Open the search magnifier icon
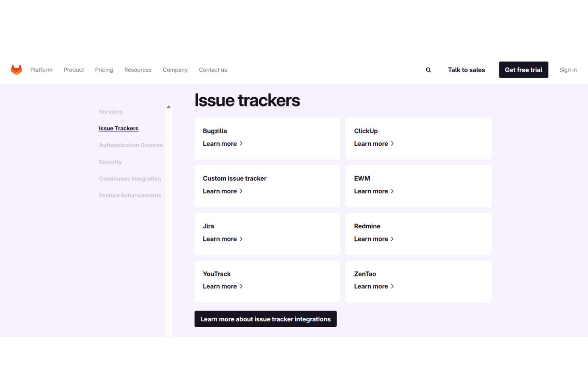 tap(428, 70)
